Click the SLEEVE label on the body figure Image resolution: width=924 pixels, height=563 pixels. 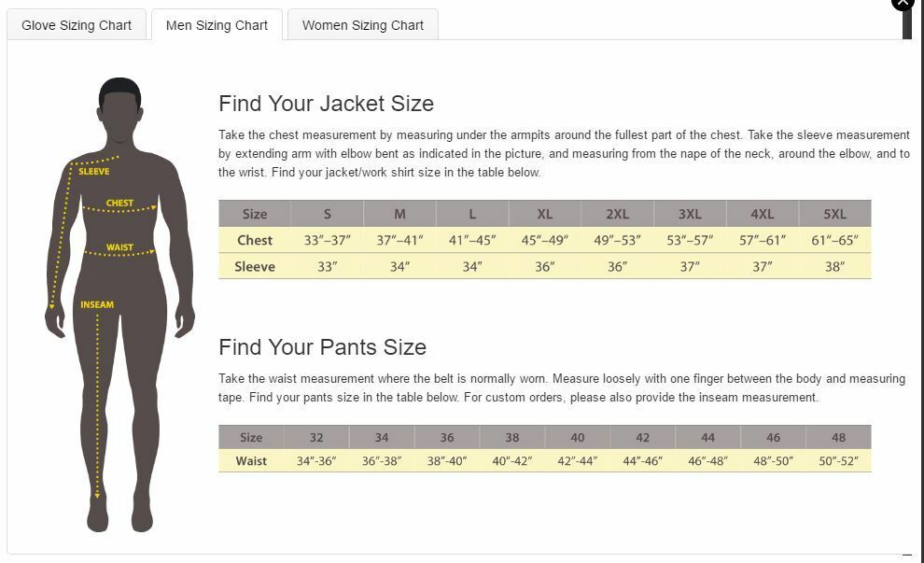pos(93,172)
